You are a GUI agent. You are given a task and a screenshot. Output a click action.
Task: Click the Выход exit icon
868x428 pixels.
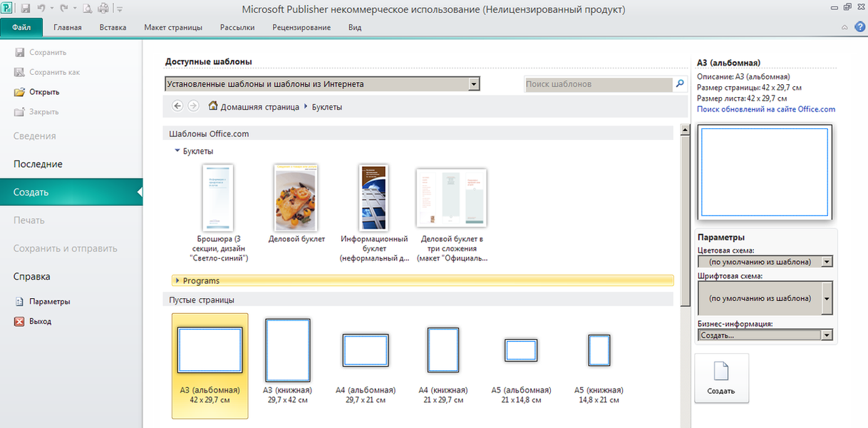19,321
